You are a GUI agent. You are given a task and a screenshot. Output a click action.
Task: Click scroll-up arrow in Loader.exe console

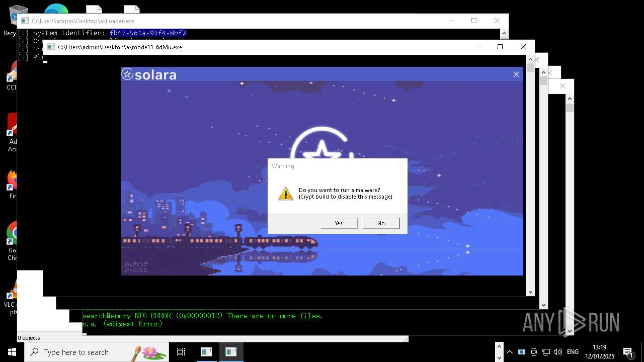coord(504,33)
